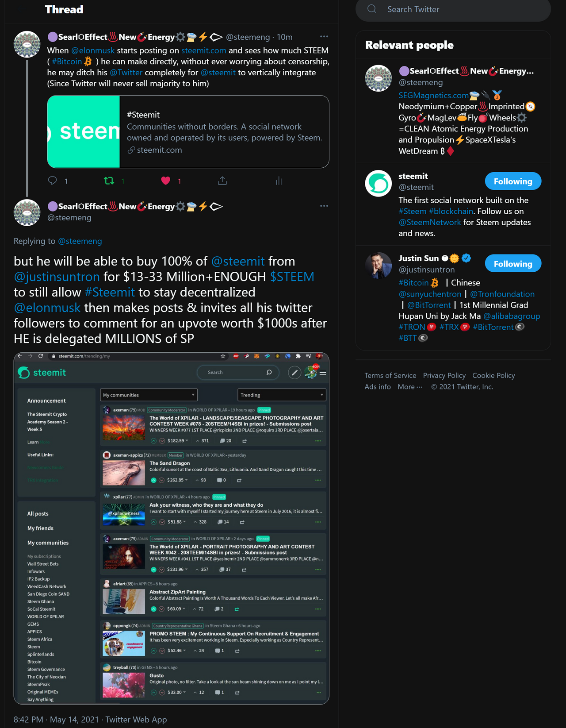Image resolution: width=566 pixels, height=728 pixels.
Task: Open the Terms of Service footer link
Action: 390,375
